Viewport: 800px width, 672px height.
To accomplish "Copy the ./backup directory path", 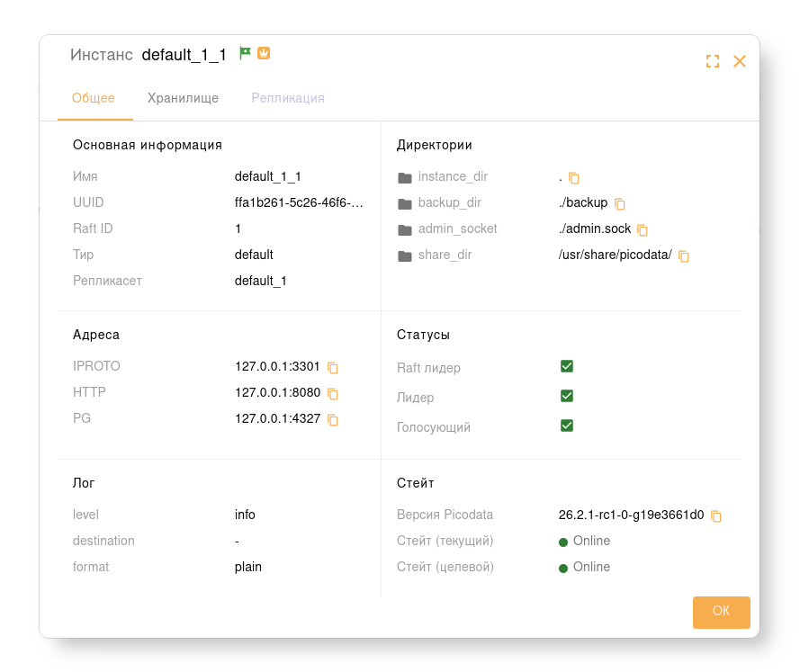I will point(620,204).
